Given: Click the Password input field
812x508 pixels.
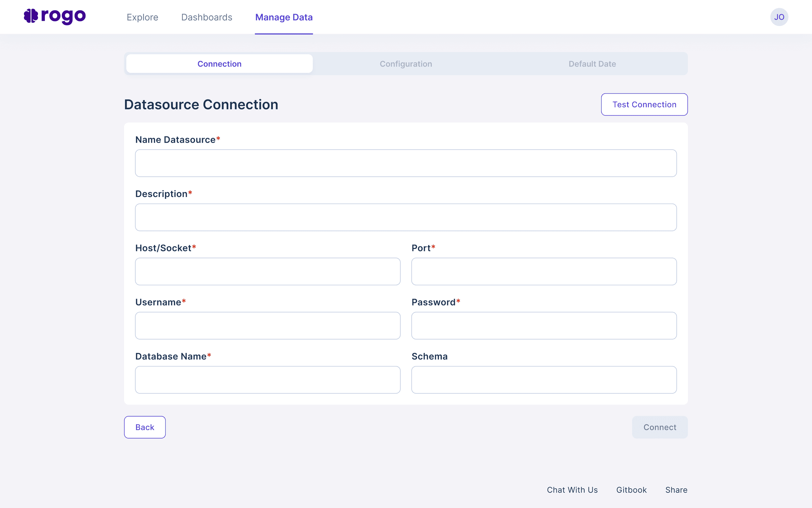Looking at the screenshot, I should [544, 326].
